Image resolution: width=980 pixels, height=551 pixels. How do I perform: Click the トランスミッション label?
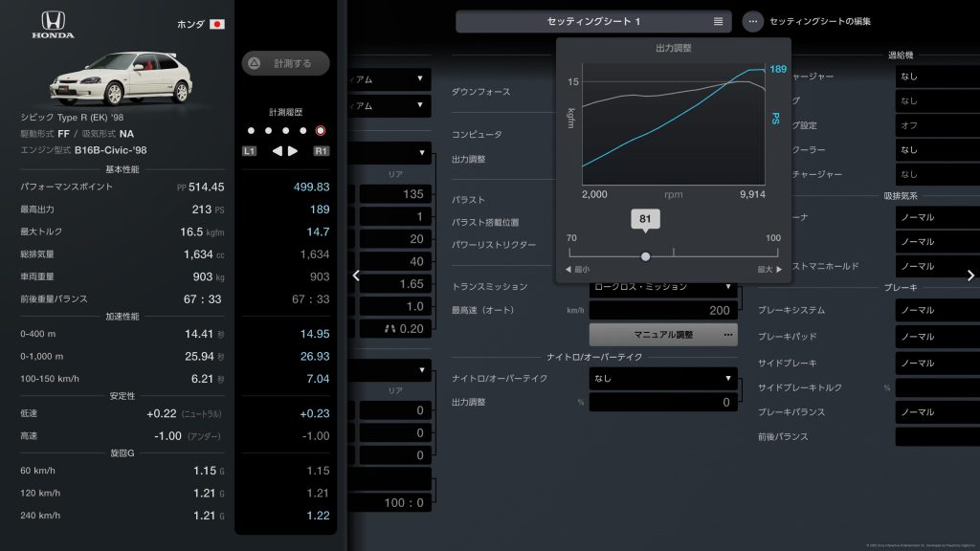pos(489,287)
